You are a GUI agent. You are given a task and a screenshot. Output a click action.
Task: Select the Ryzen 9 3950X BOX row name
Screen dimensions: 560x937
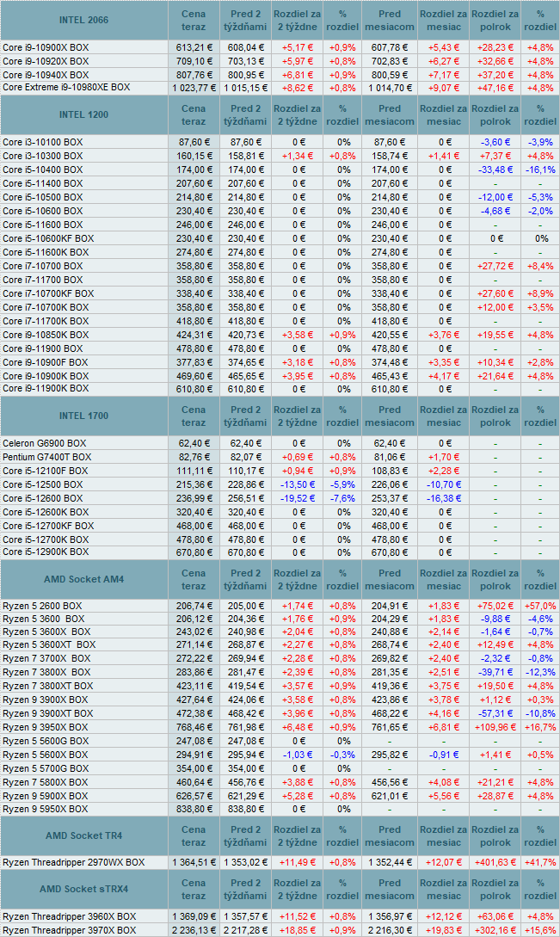pos(46,727)
